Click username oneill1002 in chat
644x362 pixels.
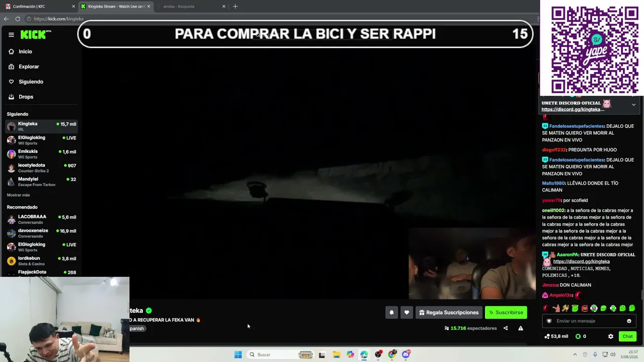tap(553, 211)
